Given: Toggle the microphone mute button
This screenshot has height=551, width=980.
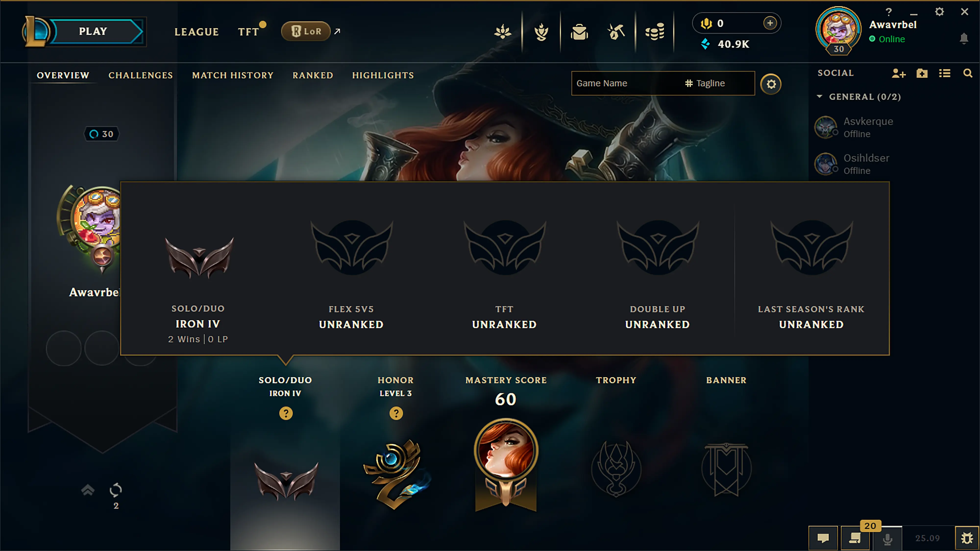Looking at the screenshot, I should [x=888, y=538].
